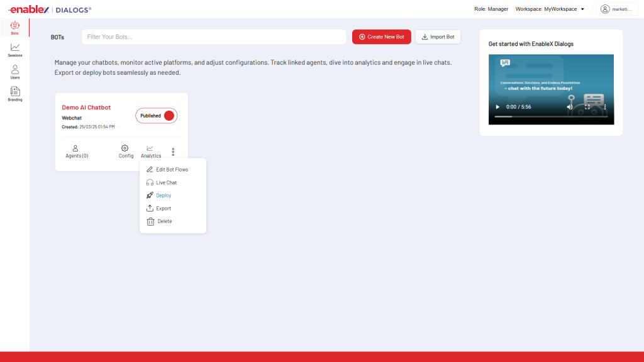Image resolution: width=644 pixels, height=362 pixels.
Task: Click the Webchat platform label
Action: (x=72, y=118)
